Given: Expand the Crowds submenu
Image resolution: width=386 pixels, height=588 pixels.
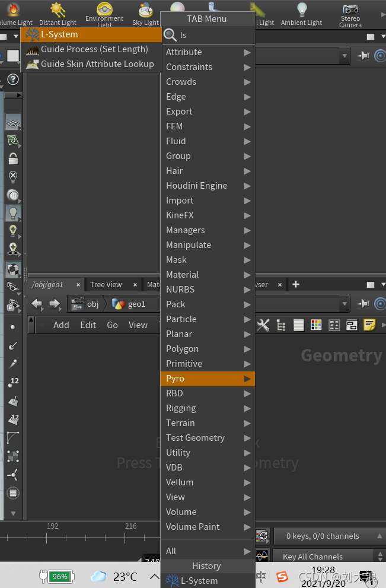Looking at the screenshot, I should click(x=208, y=82).
